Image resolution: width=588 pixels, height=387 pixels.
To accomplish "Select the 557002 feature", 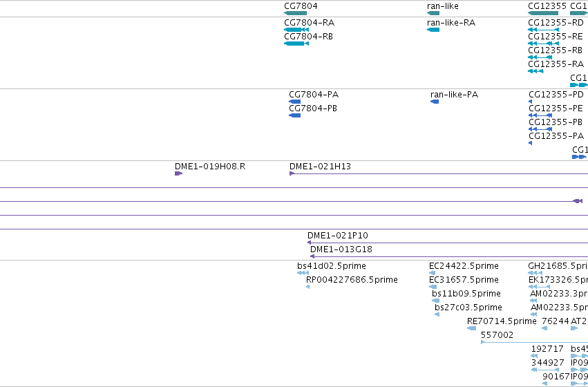I will click(x=534, y=342).
